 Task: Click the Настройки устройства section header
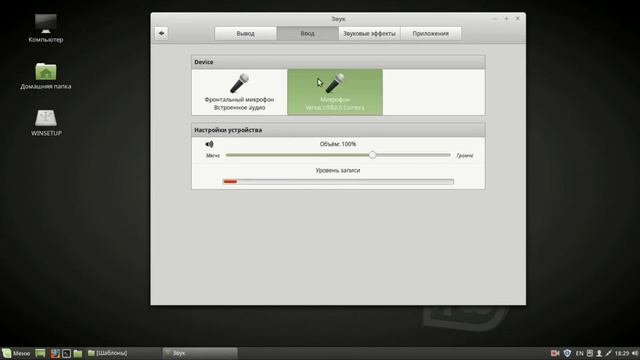click(x=338, y=130)
